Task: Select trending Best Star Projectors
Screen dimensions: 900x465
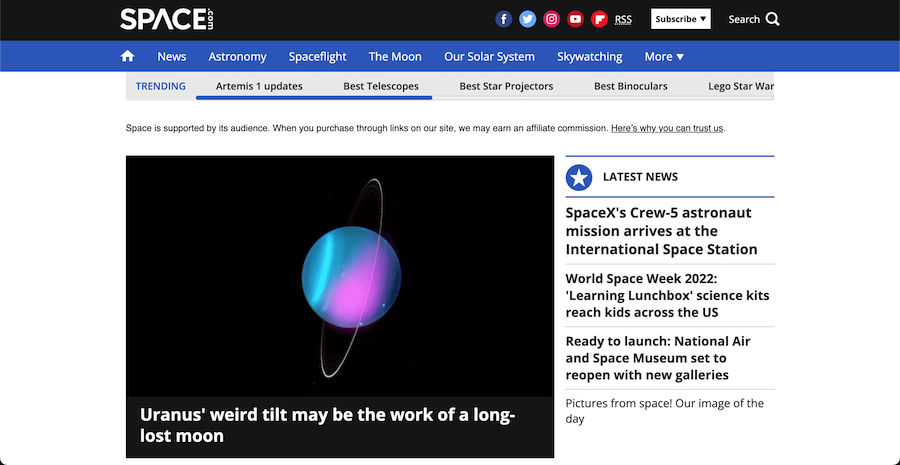Action: [x=506, y=86]
